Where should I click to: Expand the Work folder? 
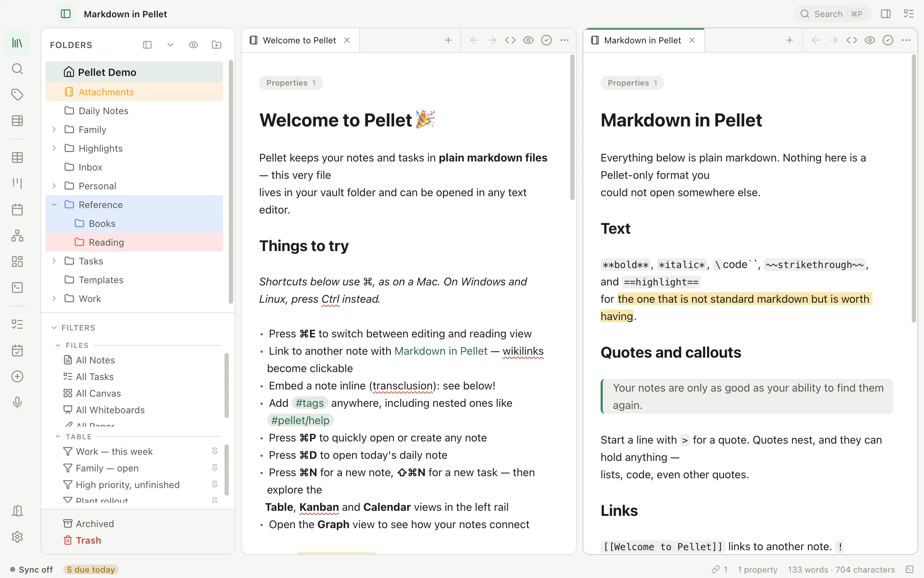click(54, 298)
